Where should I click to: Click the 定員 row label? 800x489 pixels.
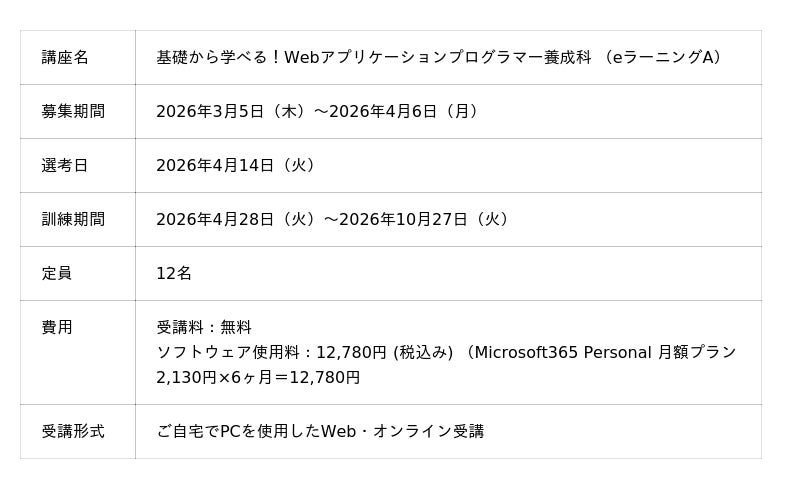(57, 274)
